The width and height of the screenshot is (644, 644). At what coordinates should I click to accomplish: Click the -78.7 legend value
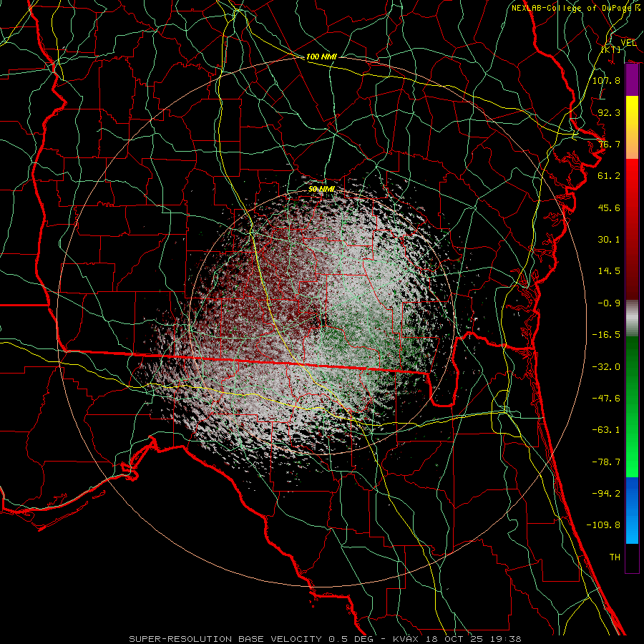point(606,462)
